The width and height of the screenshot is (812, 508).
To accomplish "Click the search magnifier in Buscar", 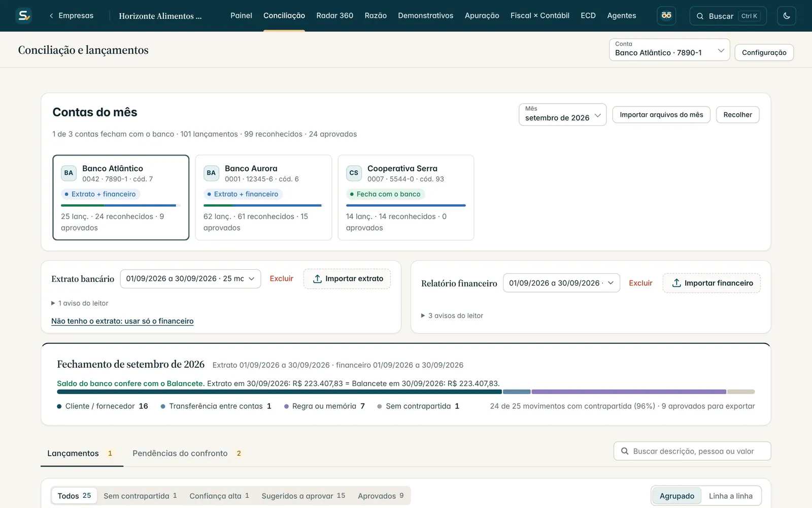I will (700, 16).
